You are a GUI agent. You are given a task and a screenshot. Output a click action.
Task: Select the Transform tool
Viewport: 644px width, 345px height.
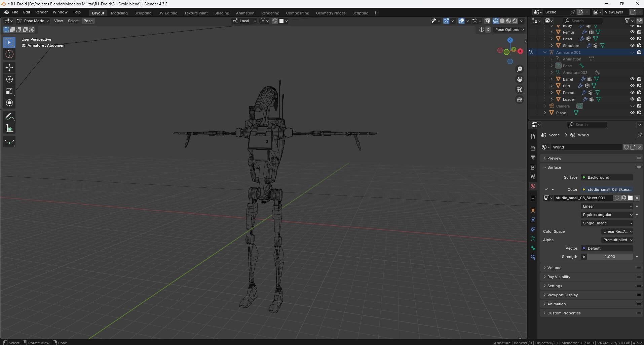(x=9, y=103)
